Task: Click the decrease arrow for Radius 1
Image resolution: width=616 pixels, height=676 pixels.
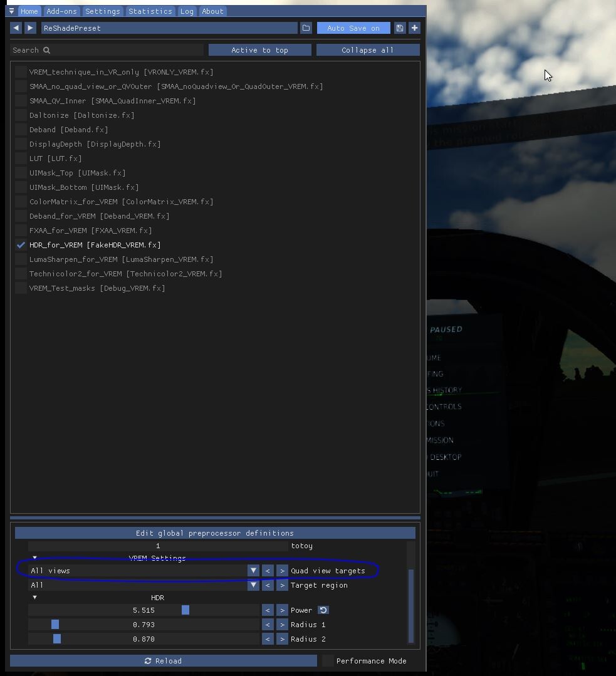Action: [x=268, y=625]
